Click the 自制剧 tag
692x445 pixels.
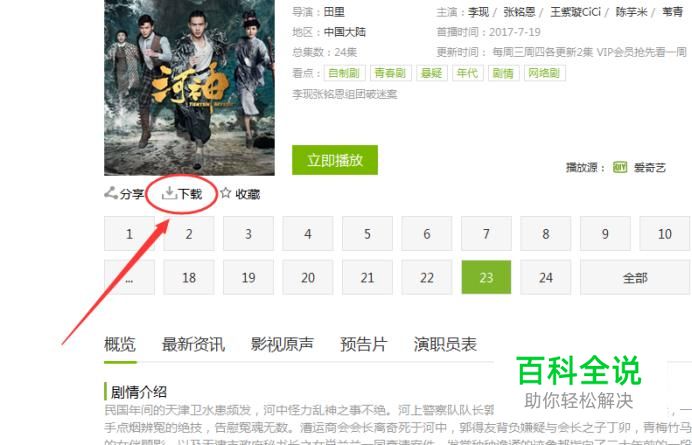click(x=344, y=73)
